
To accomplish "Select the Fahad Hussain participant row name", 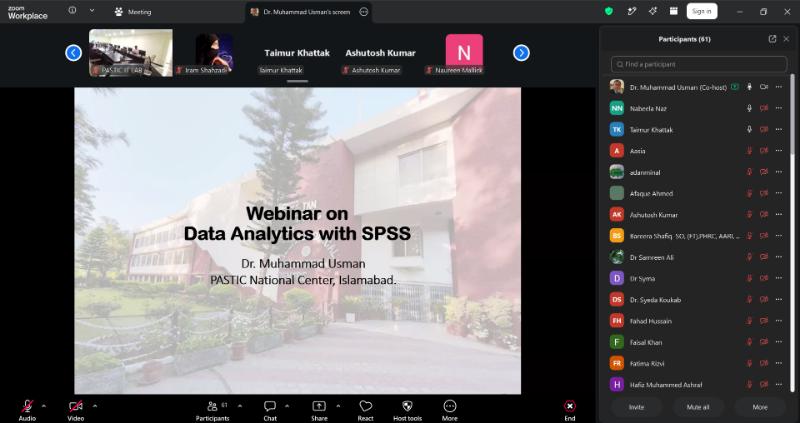I will (651, 321).
